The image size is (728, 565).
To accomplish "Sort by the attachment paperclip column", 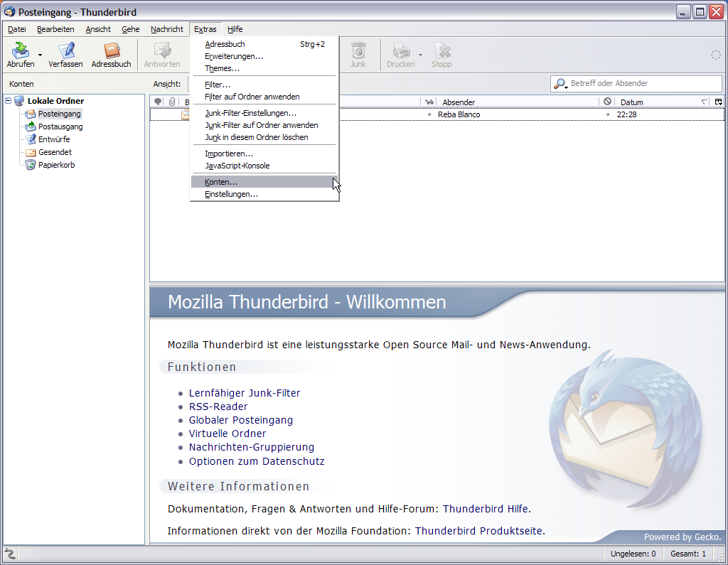I will (172, 102).
